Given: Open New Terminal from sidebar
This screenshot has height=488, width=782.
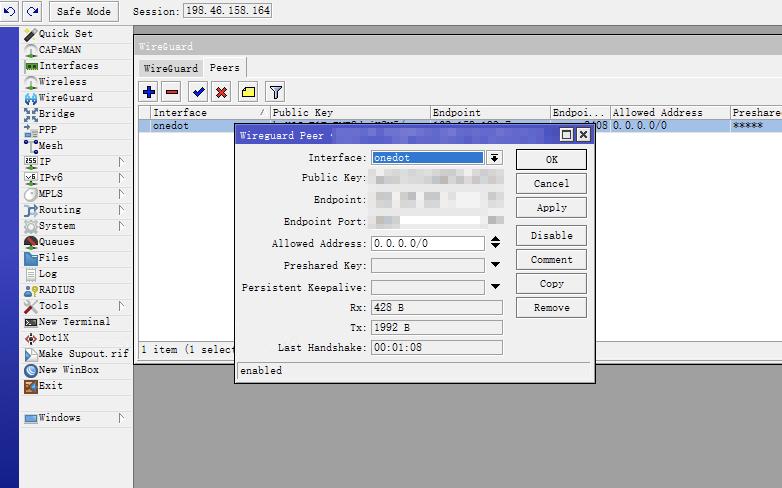Looking at the screenshot, I should coord(74,322).
